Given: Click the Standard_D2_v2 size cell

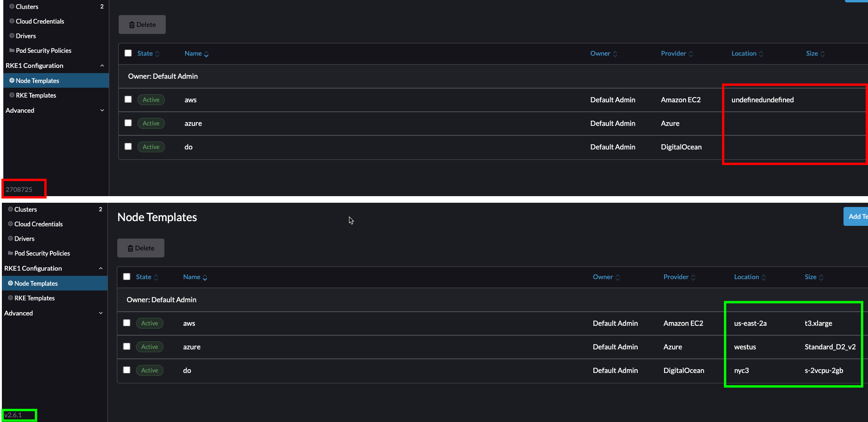Looking at the screenshot, I should click(830, 347).
